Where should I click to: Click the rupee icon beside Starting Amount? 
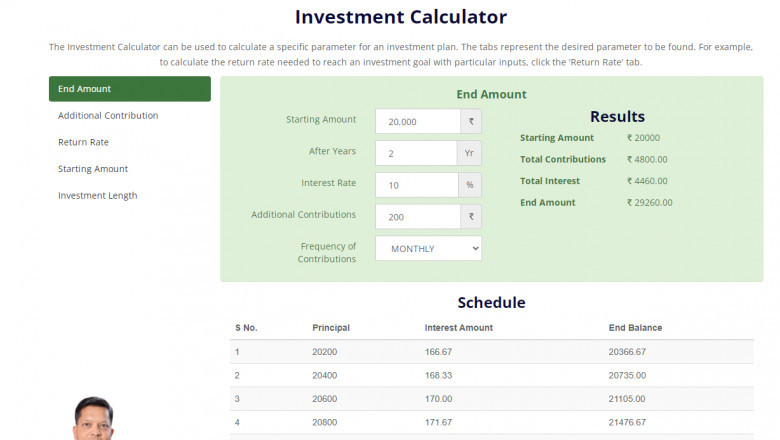coord(470,121)
